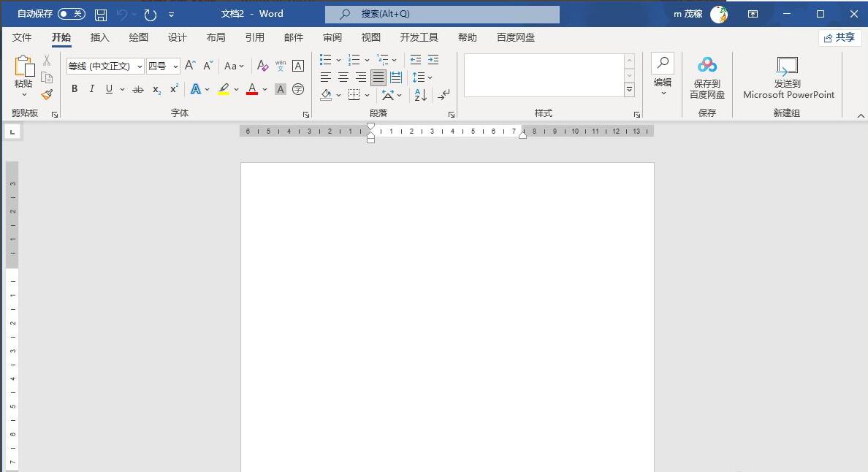Toggle superscript formatting
Image resolution: width=868 pixels, height=472 pixels.
pos(174,89)
